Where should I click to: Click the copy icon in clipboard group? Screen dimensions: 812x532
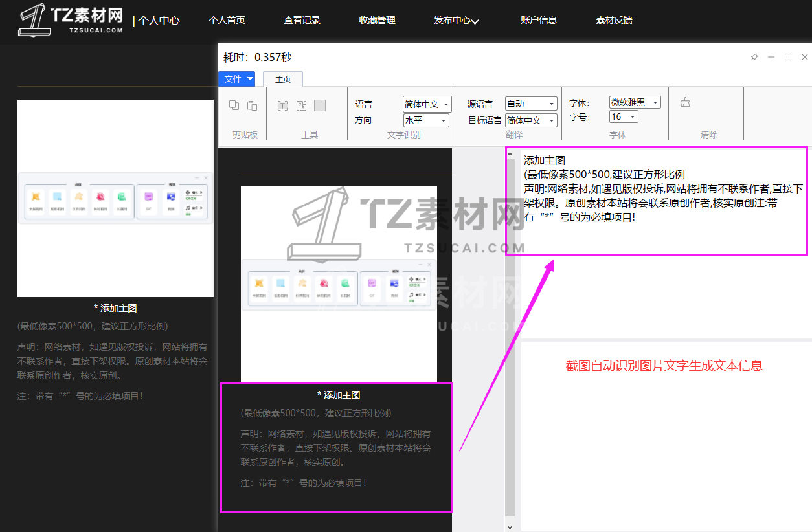click(234, 105)
